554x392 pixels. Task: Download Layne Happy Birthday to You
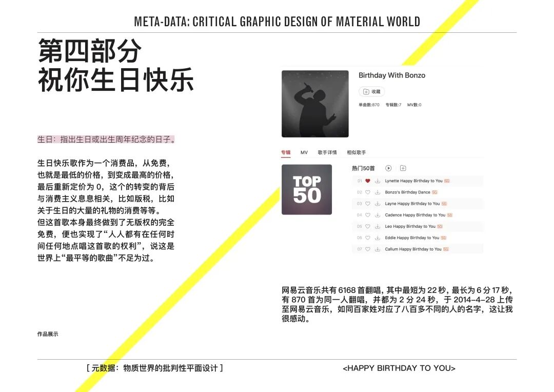[378, 204]
